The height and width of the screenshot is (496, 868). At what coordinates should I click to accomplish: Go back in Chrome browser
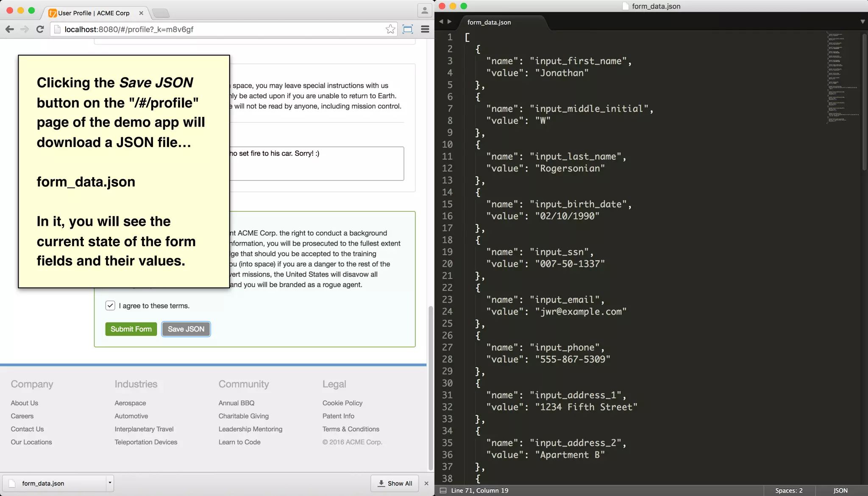[x=10, y=29]
